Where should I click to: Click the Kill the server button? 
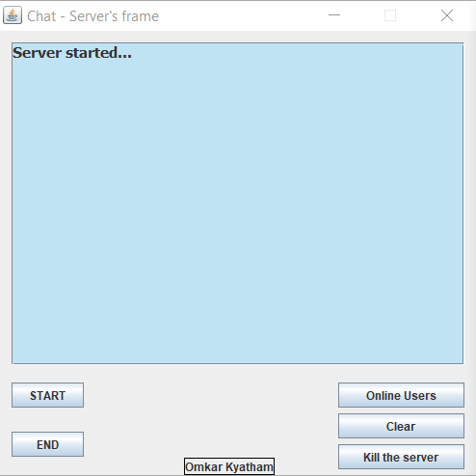[401, 457]
